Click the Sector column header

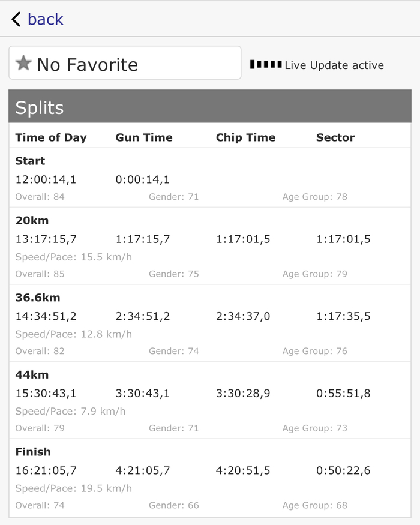click(335, 137)
